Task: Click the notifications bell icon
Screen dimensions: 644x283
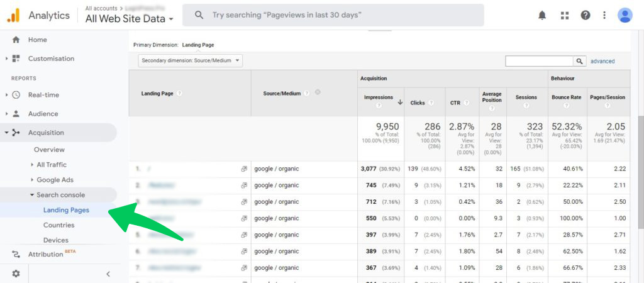Action: coord(542,15)
